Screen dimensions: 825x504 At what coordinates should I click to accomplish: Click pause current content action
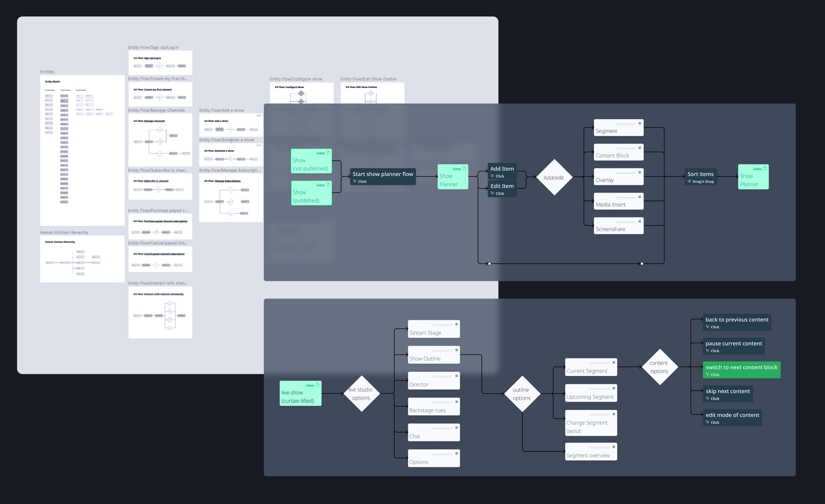[x=733, y=346]
